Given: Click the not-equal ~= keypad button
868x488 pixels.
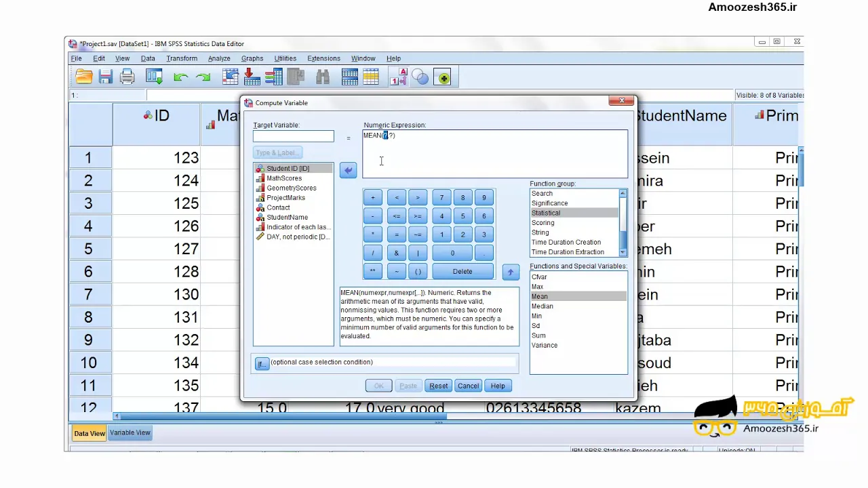Looking at the screenshot, I should 418,235.
